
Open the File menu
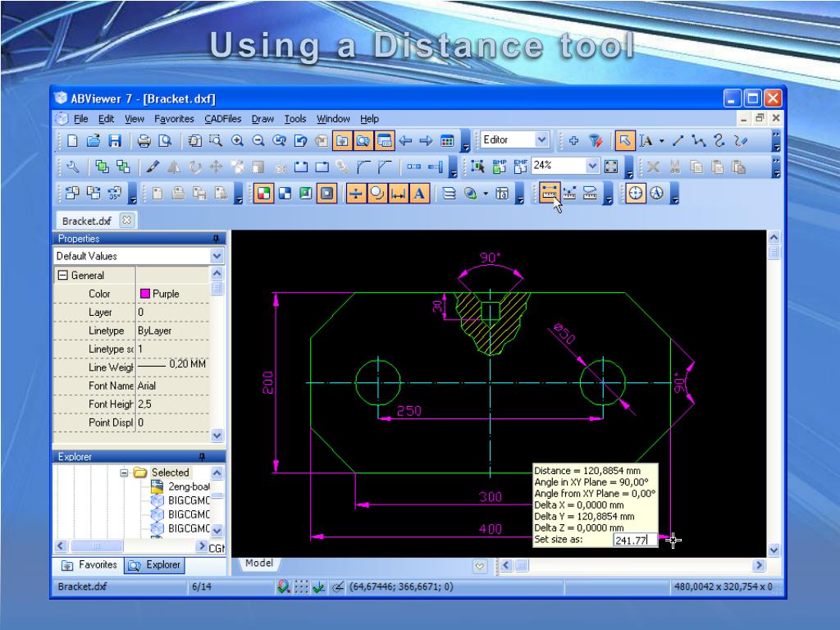click(81, 119)
